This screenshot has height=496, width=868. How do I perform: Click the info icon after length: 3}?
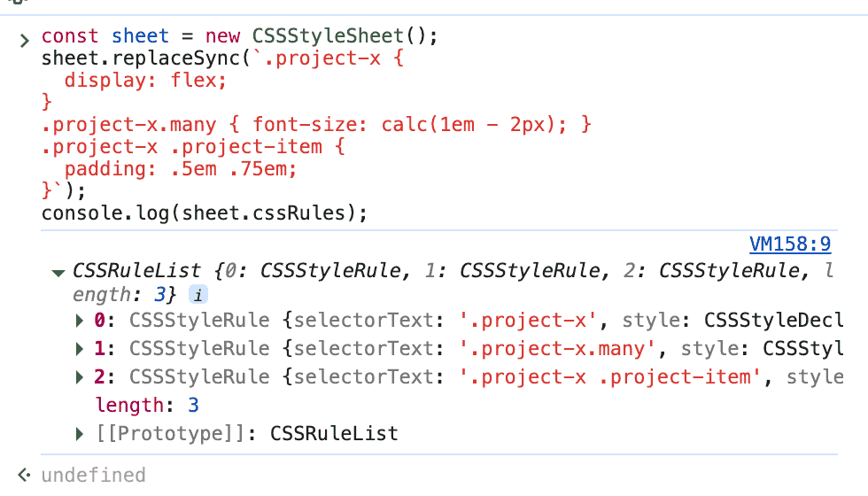[199, 294]
